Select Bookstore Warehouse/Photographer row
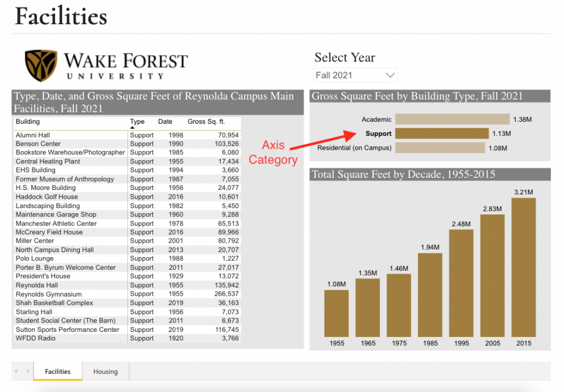564x392 pixels. point(127,153)
